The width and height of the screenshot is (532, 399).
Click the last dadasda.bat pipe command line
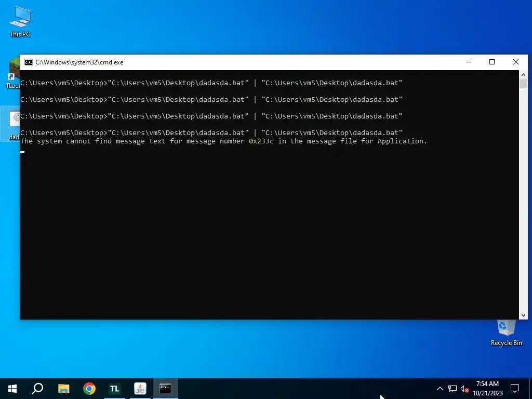tap(211, 132)
